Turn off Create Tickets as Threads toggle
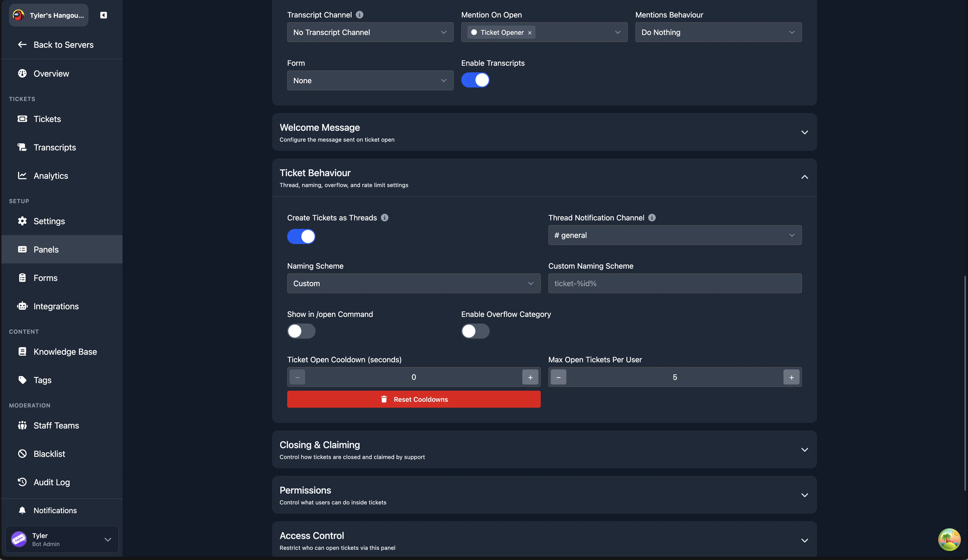This screenshot has width=968, height=560. [301, 236]
